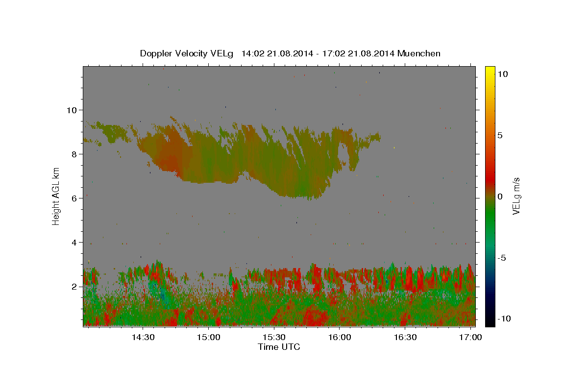
Task: Click the colorbar value '-5'
Action: coord(502,258)
